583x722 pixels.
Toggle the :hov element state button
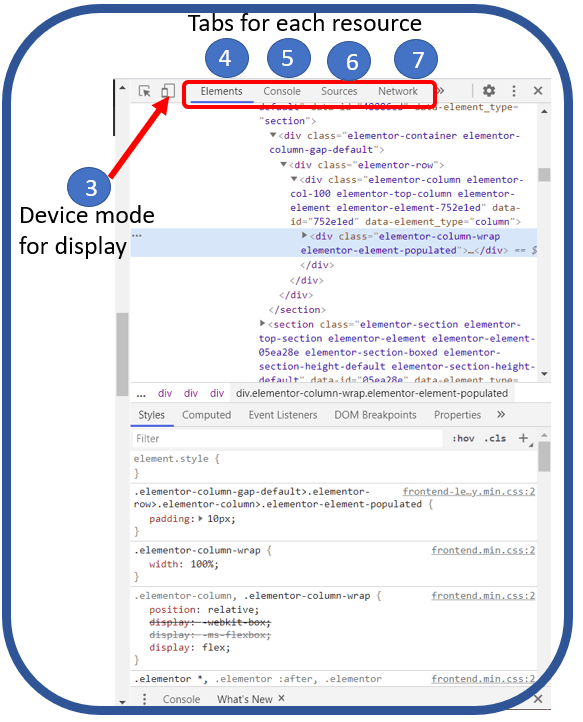tap(463, 438)
